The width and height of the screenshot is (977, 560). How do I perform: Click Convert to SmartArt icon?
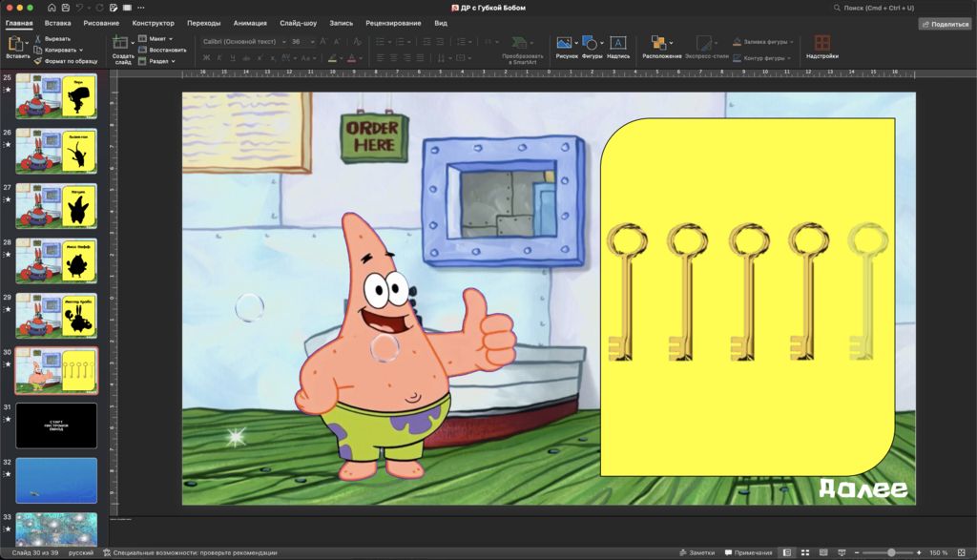pos(518,42)
